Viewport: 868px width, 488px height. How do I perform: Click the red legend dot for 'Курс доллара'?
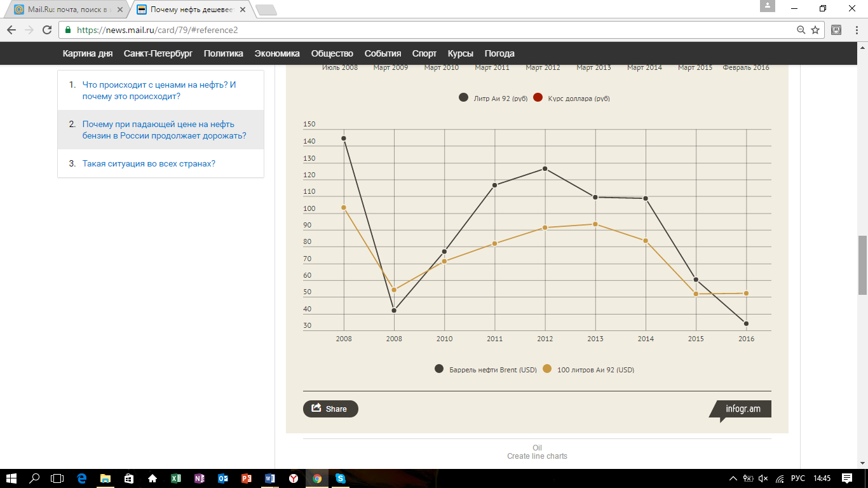(538, 98)
